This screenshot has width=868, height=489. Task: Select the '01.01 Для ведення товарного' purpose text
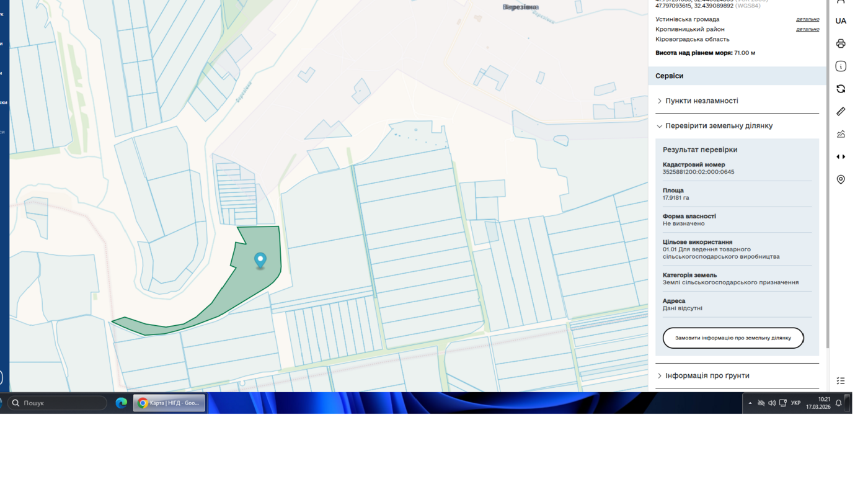tap(707, 249)
